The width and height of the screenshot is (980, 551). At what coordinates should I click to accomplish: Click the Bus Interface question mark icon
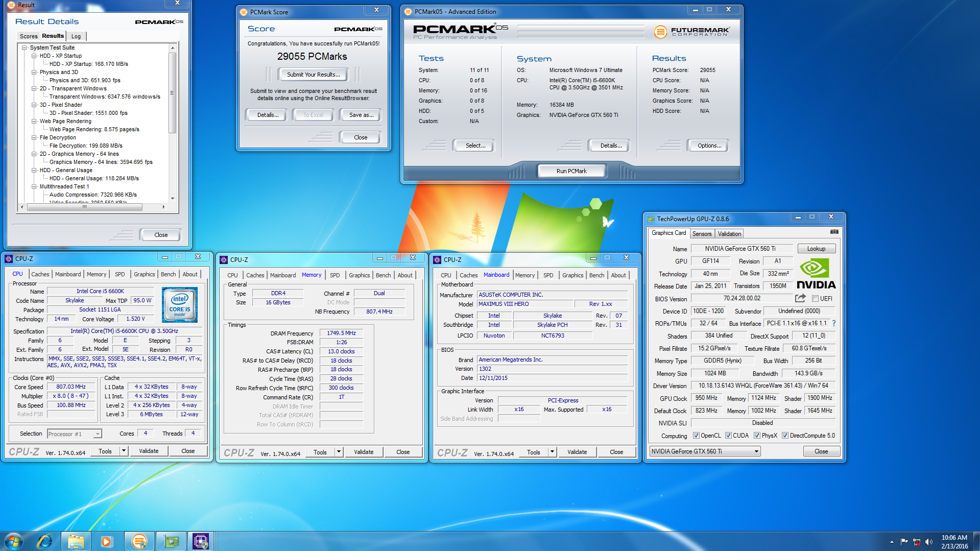834,323
